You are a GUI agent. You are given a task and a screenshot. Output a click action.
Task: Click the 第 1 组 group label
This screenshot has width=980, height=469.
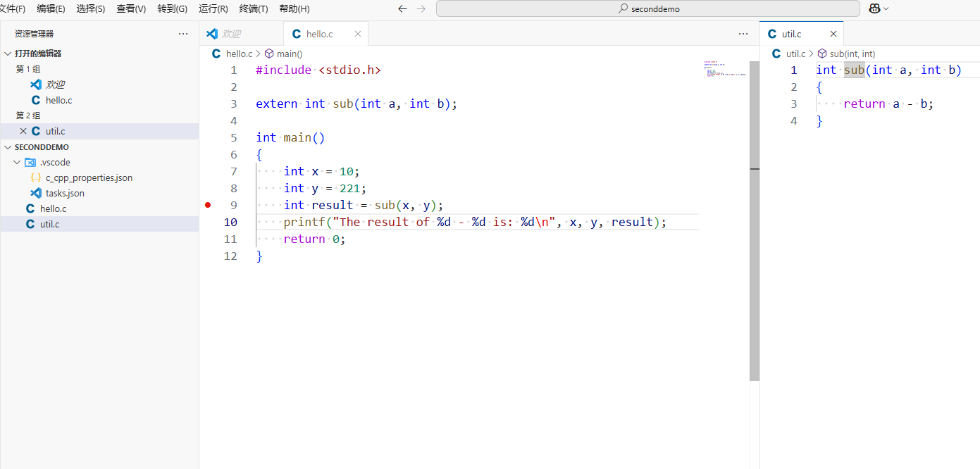28,69
